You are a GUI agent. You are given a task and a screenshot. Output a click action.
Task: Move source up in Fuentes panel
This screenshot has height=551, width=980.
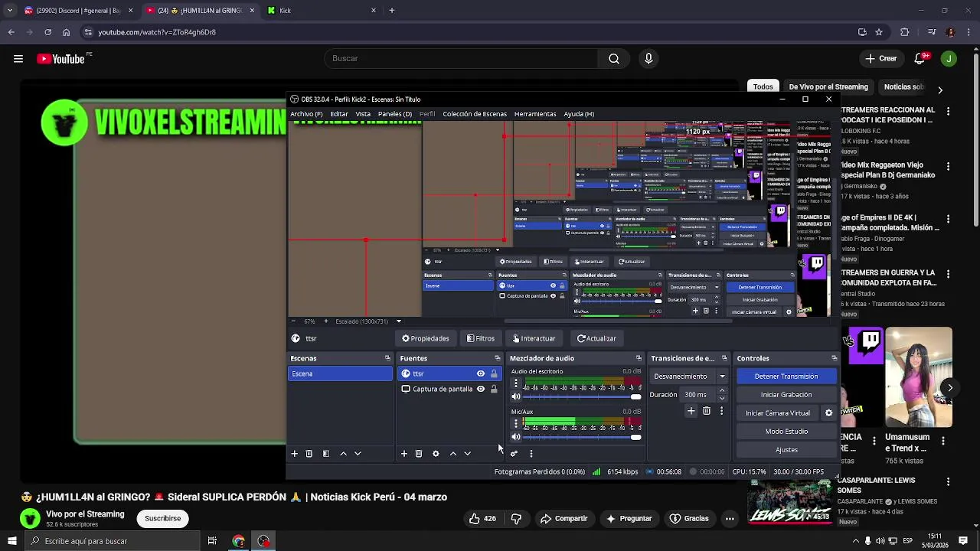click(453, 454)
